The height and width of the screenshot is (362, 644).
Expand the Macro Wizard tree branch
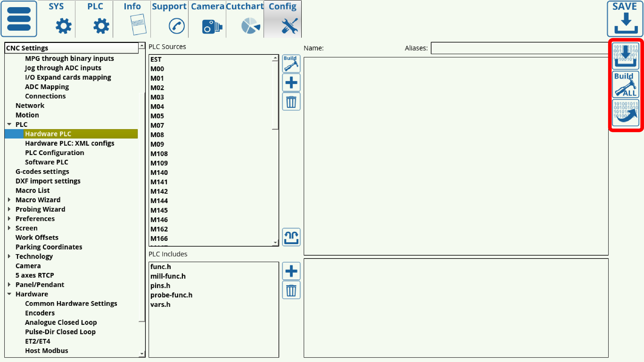[9, 200]
